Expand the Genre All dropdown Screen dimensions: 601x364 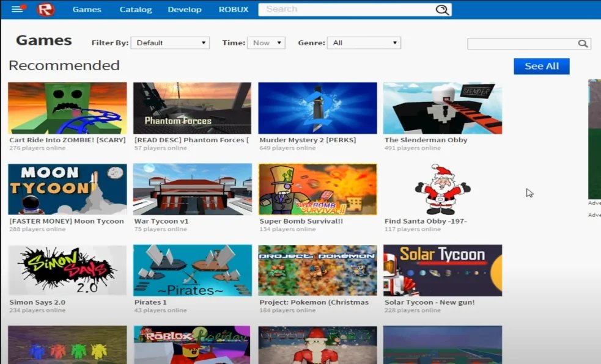coord(364,43)
